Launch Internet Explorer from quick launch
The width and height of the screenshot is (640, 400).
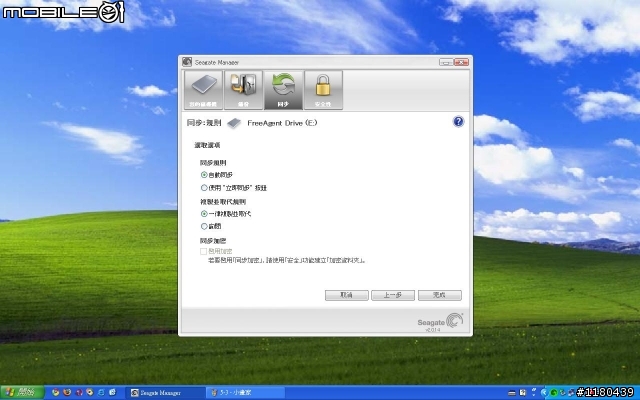click(x=101, y=393)
